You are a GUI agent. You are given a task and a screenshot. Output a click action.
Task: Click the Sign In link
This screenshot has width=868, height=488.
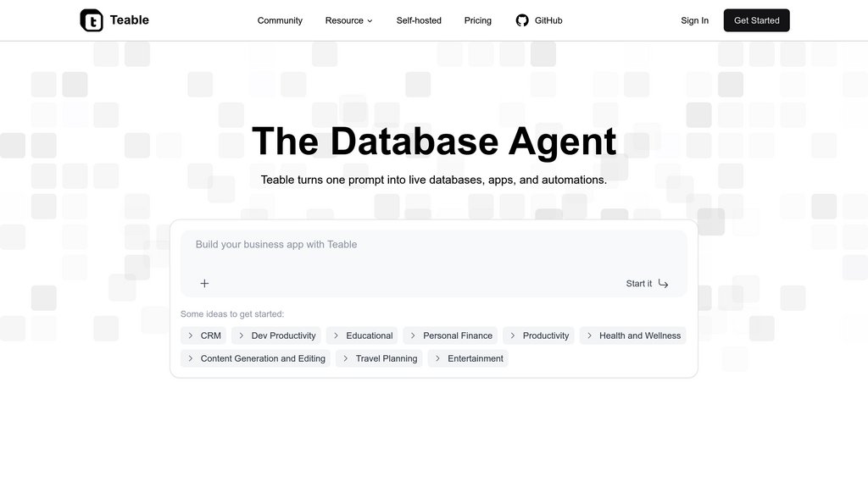point(694,20)
